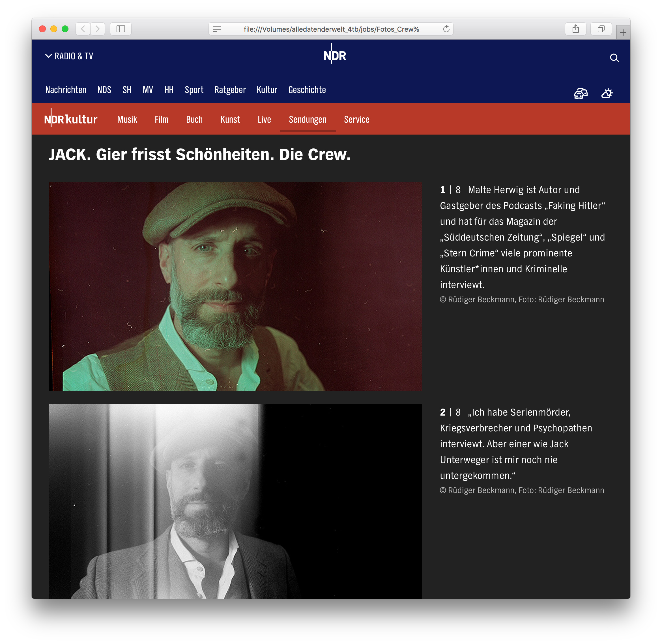The height and width of the screenshot is (644, 662).
Task: Open the Sendungen tab
Action: click(x=307, y=119)
